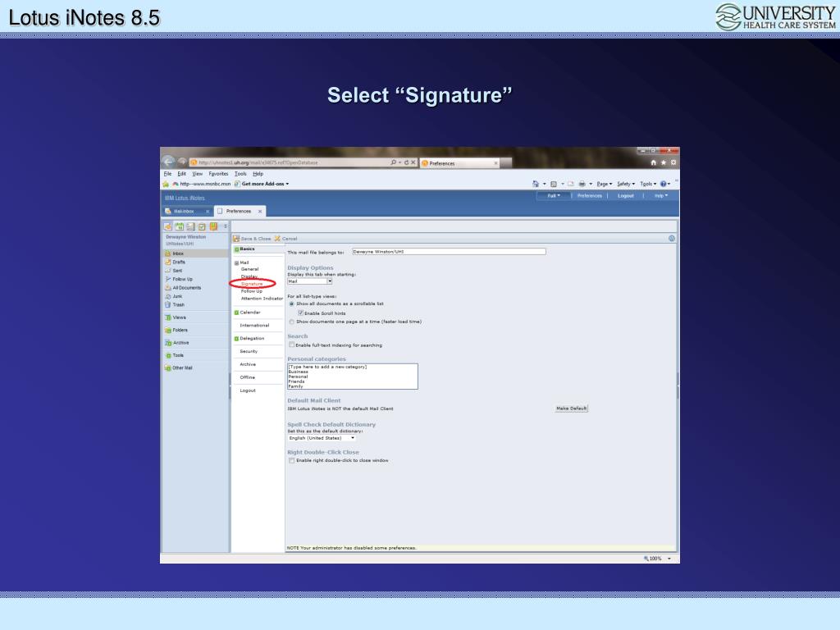Click the Feeds icon in command bar
Image resolution: width=840 pixels, height=630 pixels.
coord(554,184)
